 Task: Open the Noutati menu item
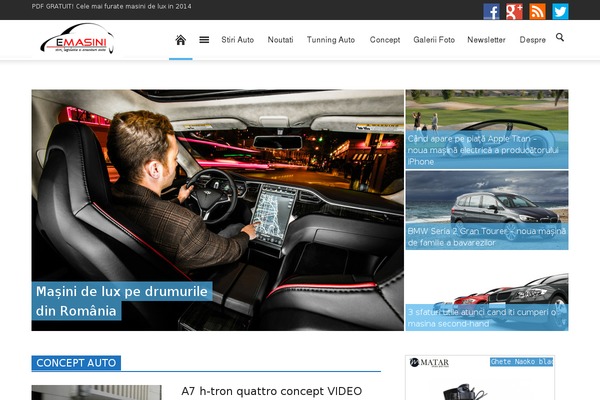click(280, 40)
